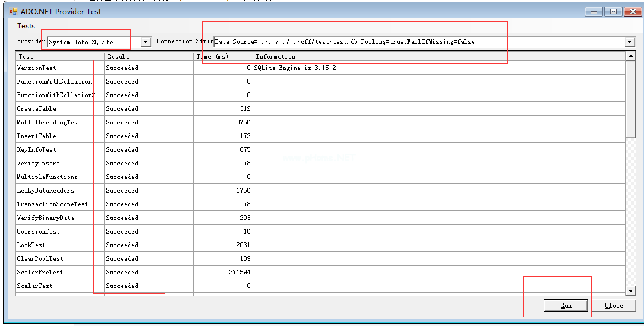This screenshot has width=644, height=326.
Task: Click the Information column header
Action: click(439, 56)
